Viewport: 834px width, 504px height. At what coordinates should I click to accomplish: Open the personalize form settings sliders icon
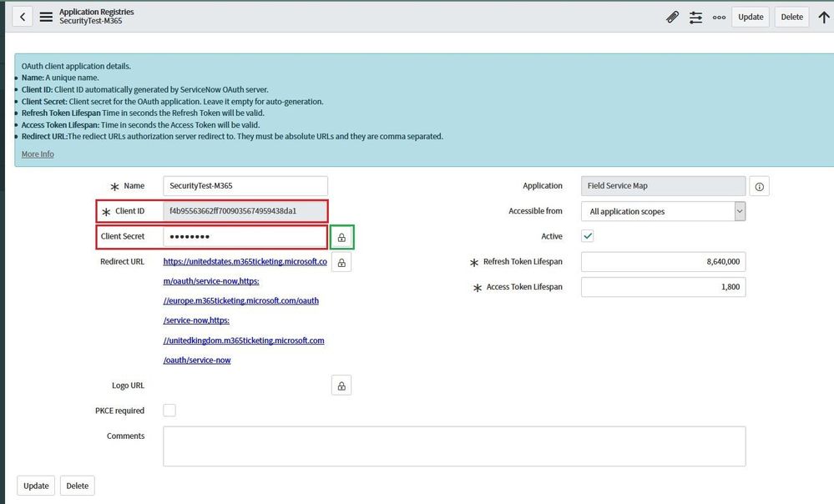coord(695,17)
